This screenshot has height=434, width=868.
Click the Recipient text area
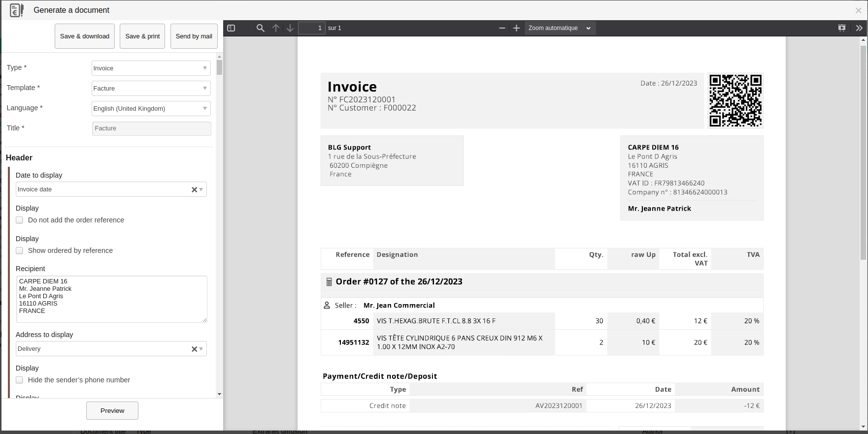111,299
